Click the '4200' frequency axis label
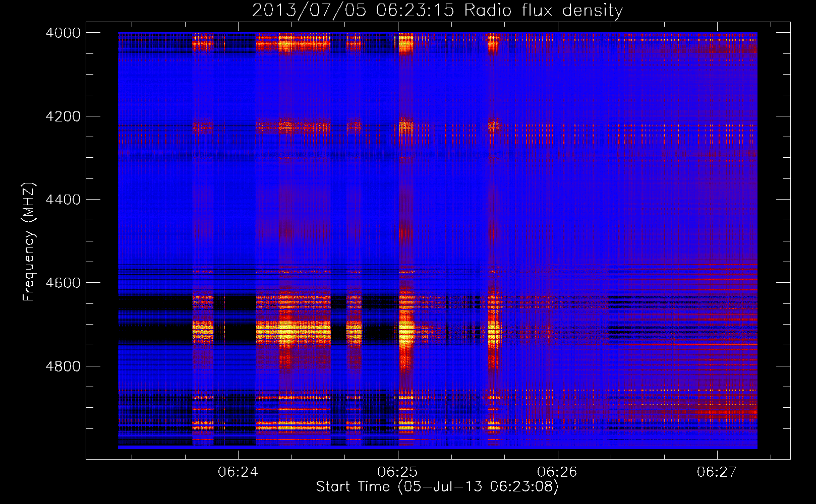Viewport: 816px width, 504px height. [x=63, y=116]
